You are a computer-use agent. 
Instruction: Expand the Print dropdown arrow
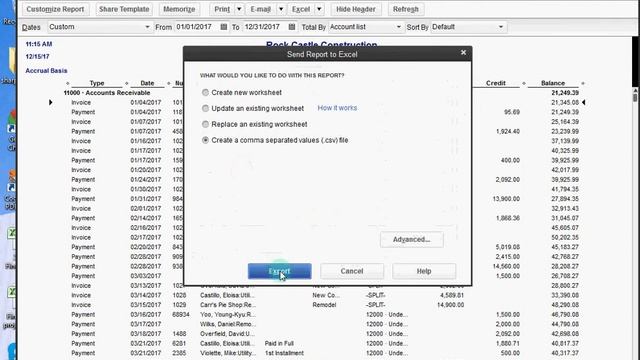(x=239, y=9)
